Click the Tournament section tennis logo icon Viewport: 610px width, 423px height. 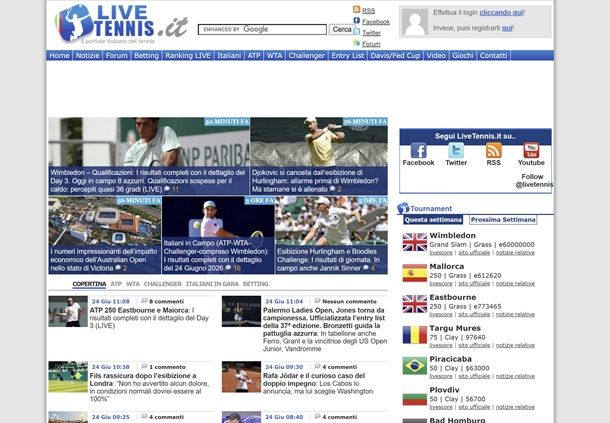point(403,208)
